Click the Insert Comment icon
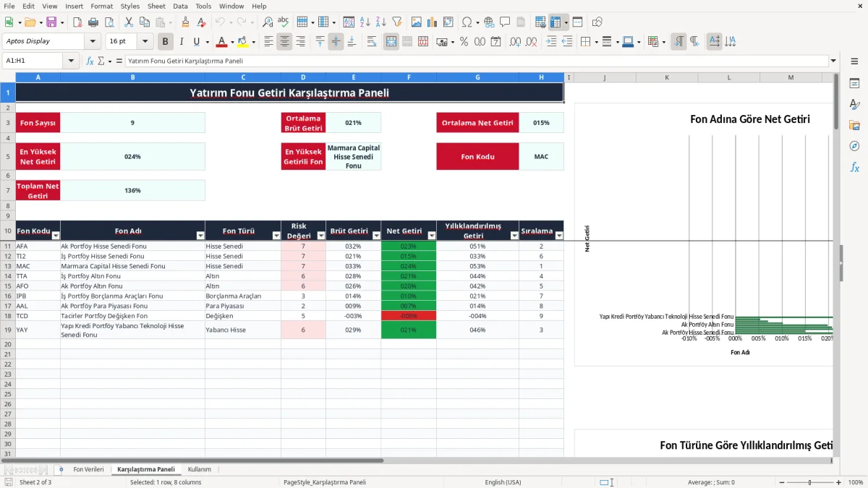Image resolution: width=868 pixels, height=488 pixels. click(505, 22)
